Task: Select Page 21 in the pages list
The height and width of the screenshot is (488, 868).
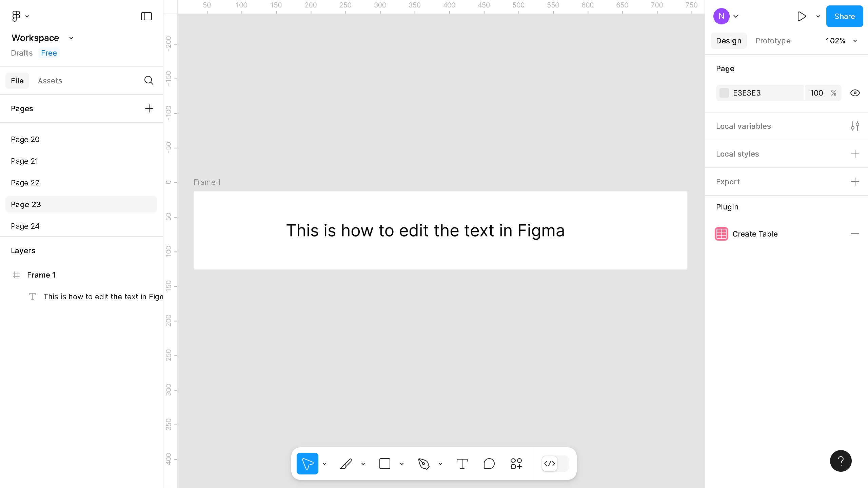Action: click(24, 161)
